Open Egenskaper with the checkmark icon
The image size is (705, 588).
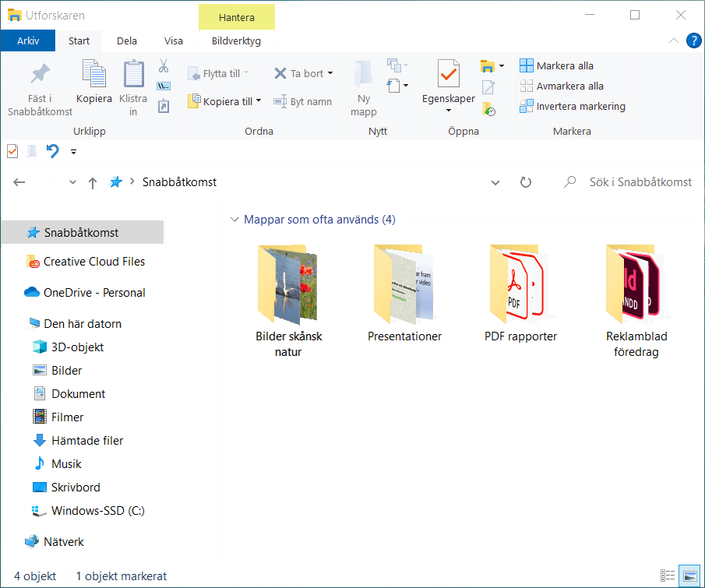point(448,75)
